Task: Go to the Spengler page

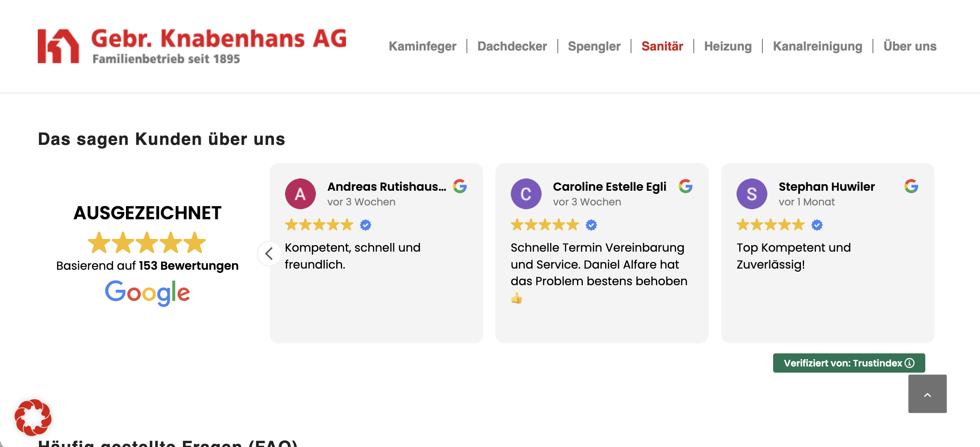Action: (594, 46)
